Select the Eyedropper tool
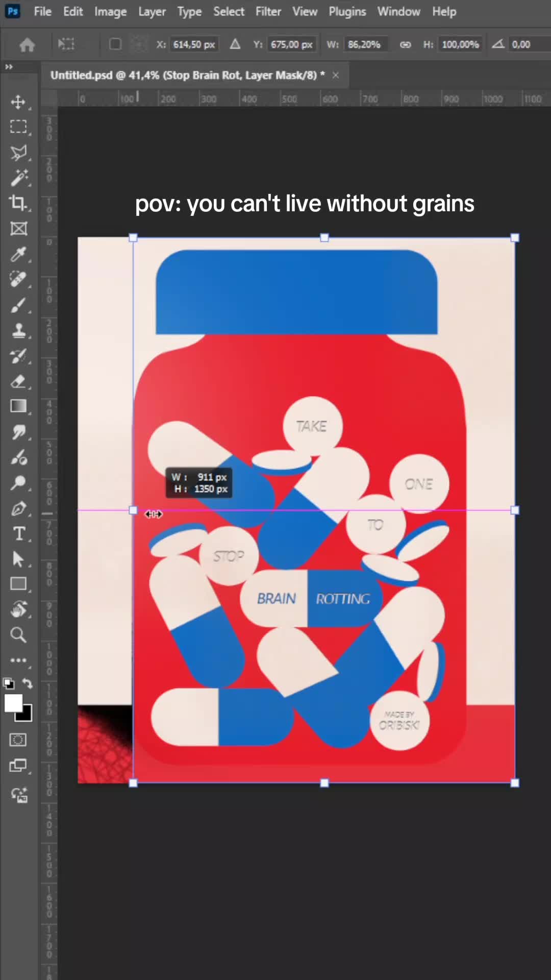551x980 pixels. (18, 254)
